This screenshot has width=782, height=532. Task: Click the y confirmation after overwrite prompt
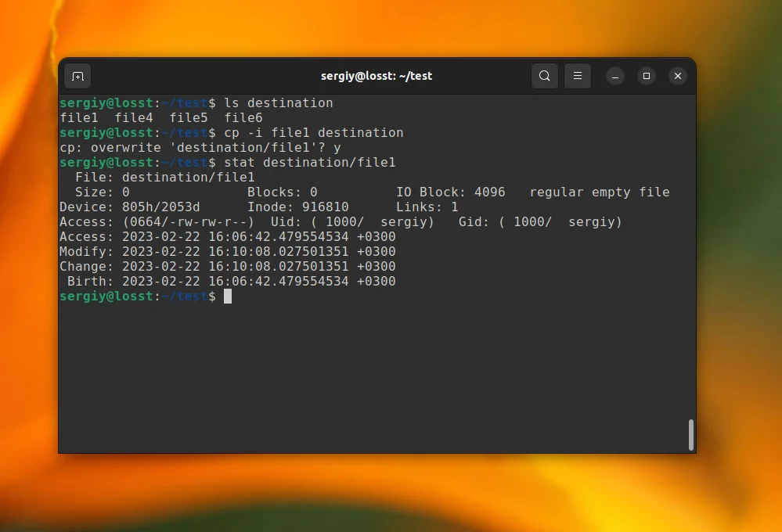(337, 147)
